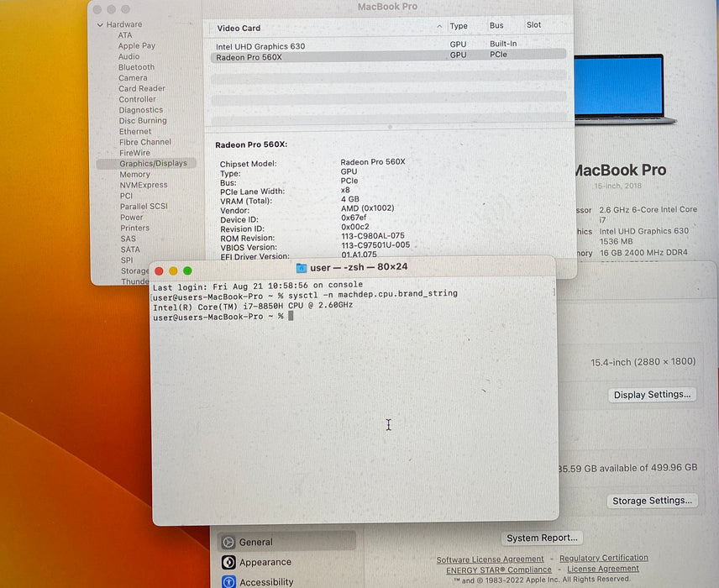Viewport: 719px width, 588px height.
Task: Select NVMExpress in the sidebar
Action: tap(144, 185)
